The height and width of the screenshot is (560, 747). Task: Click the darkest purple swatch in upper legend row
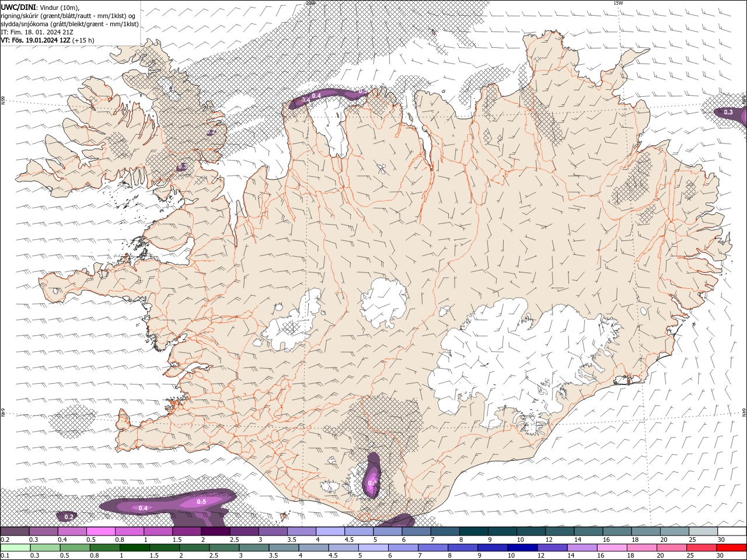click(215, 531)
